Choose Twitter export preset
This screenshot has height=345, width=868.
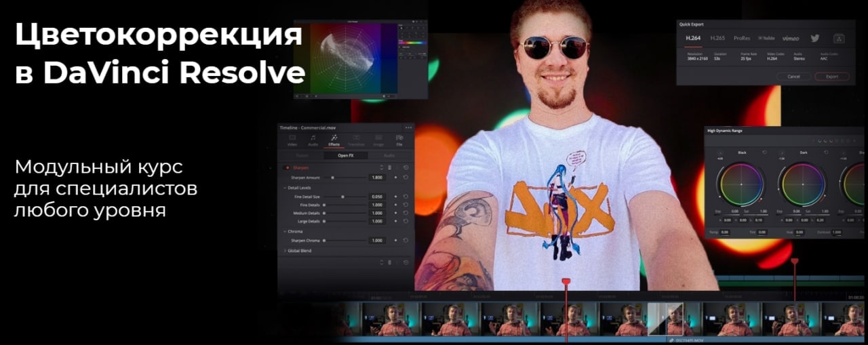814,38
